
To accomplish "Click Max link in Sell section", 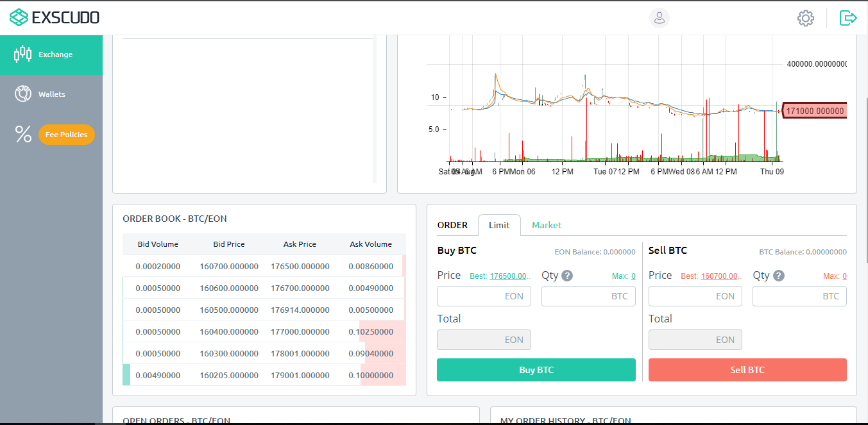I will (x=844, y=276).
